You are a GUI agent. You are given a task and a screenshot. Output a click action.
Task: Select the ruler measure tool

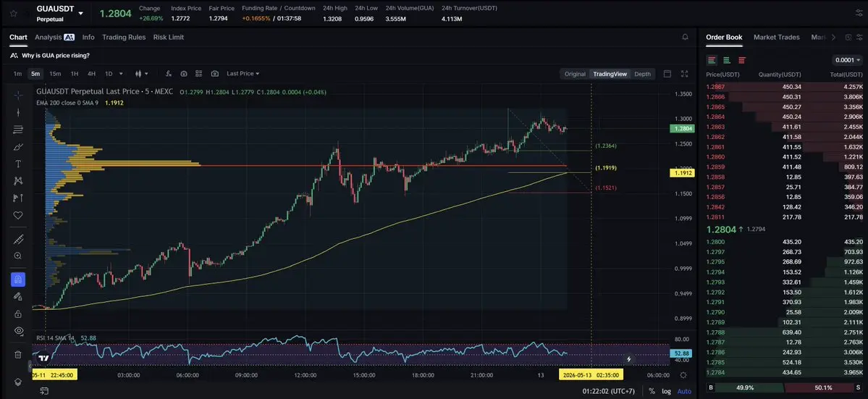pos(17,239)
